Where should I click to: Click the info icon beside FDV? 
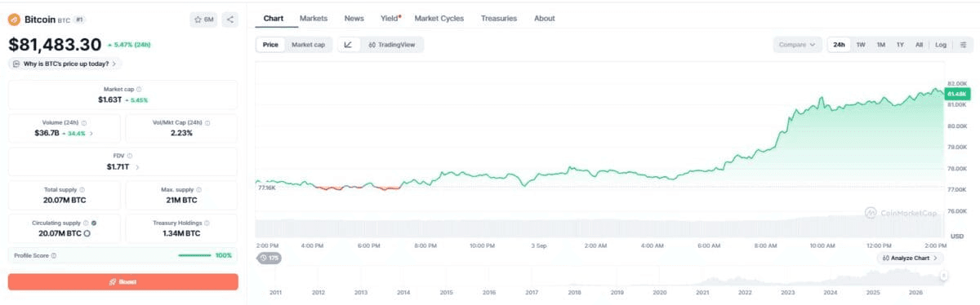pyautogui.click(x=130, y=156)
